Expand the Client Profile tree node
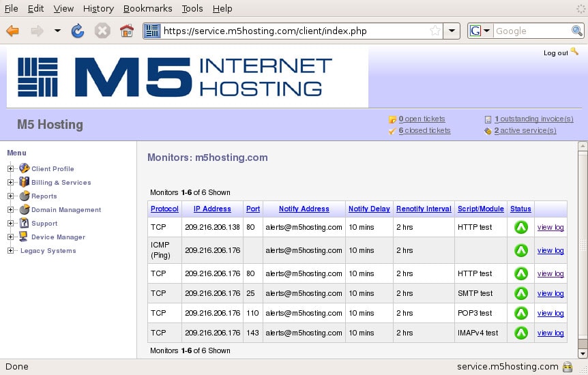This screenshot has height=375, width=588. click(x=10, y=169)
